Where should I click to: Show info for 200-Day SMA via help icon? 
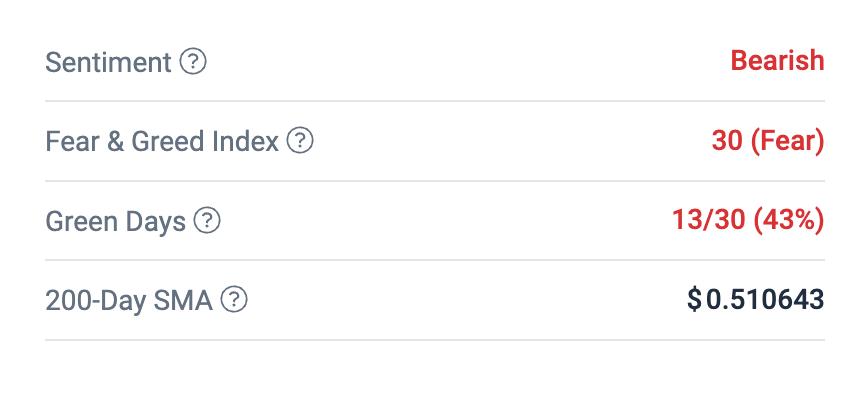234,299
